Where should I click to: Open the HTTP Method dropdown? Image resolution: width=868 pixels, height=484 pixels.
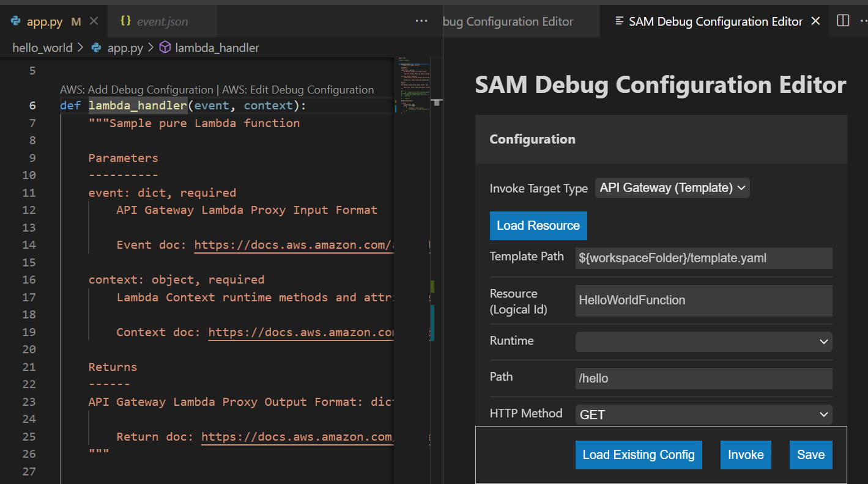pyautogui.click(x=704, y=414)
